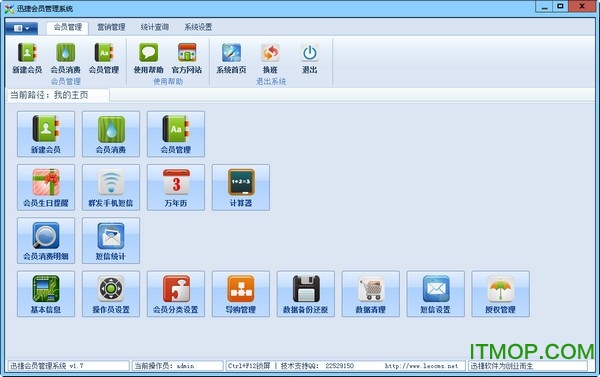600x377 pixels.
Task: Switch to the 统计查询 ribbon tab
Action: (155, 27)
